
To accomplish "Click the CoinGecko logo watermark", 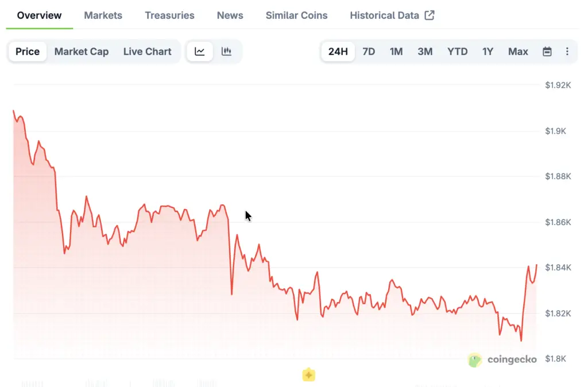I will (502, 359).
